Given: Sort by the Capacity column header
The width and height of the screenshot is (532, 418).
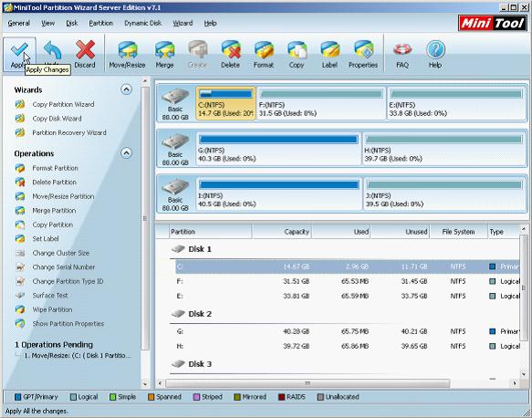Looking at the screenshot, I should [282, 232].
